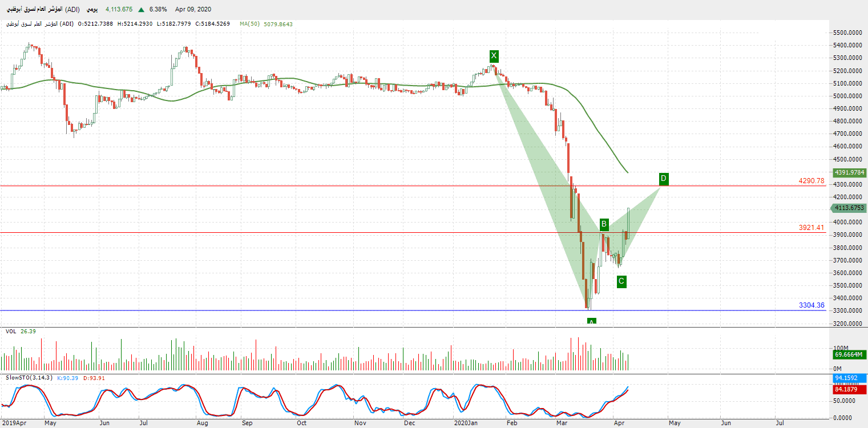Select the B pattern point marker
The height and width of the screenshot is (428, 868).
604,224
